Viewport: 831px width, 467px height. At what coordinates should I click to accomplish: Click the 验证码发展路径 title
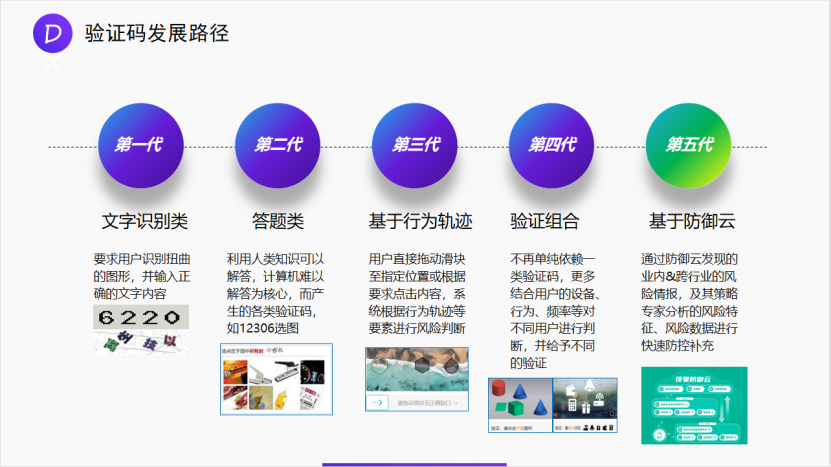[x=157, y=33]
